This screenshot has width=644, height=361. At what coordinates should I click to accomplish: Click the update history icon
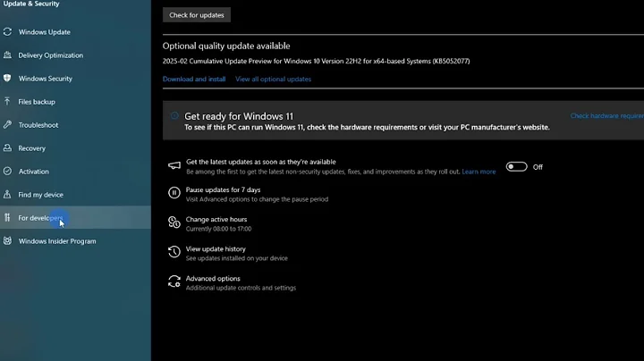[x=174, y=251]
